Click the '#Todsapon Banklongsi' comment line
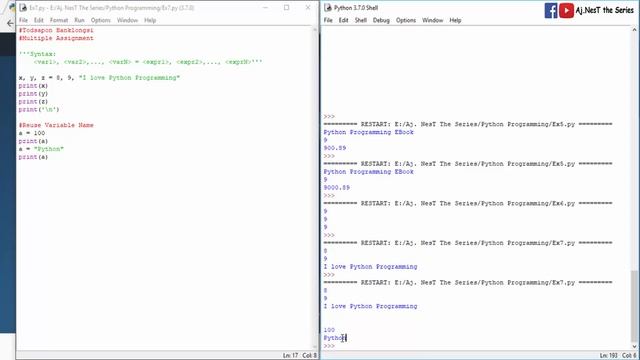 (56, 30)
